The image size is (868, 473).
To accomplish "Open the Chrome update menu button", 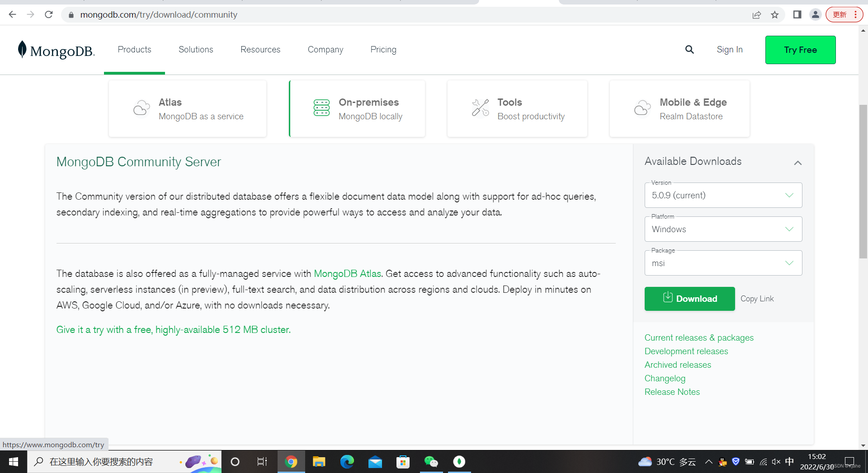I will point(844,14).
